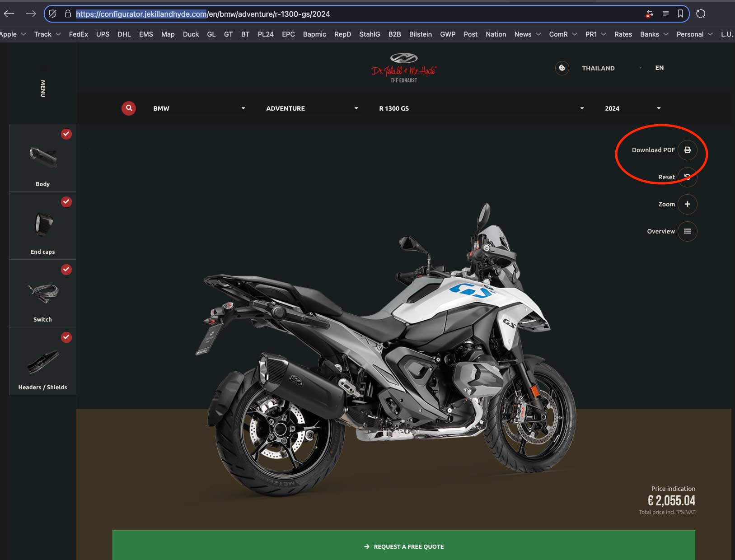Screen dimensions: 735x560
Task: Toggle the End caps checkmark
Action: [66, 202]
